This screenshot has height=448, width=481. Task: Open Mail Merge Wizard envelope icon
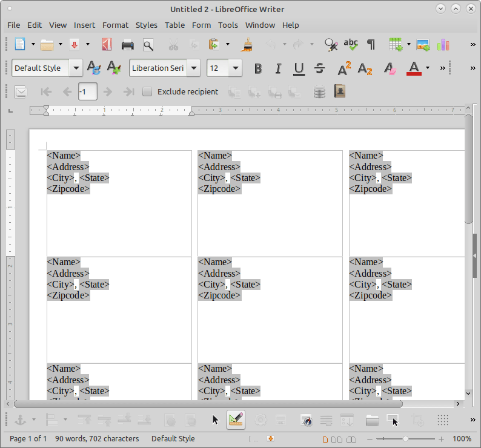[21, 91]
